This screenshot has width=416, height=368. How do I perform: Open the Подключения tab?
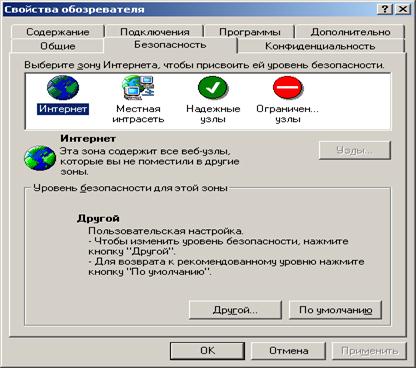(x=155, y=32)
